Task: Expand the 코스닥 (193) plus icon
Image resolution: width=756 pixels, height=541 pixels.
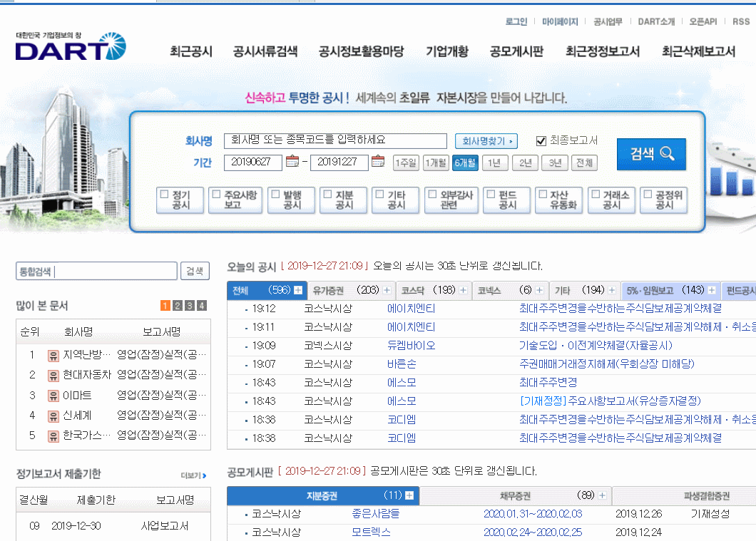Action: click(464, 290)
